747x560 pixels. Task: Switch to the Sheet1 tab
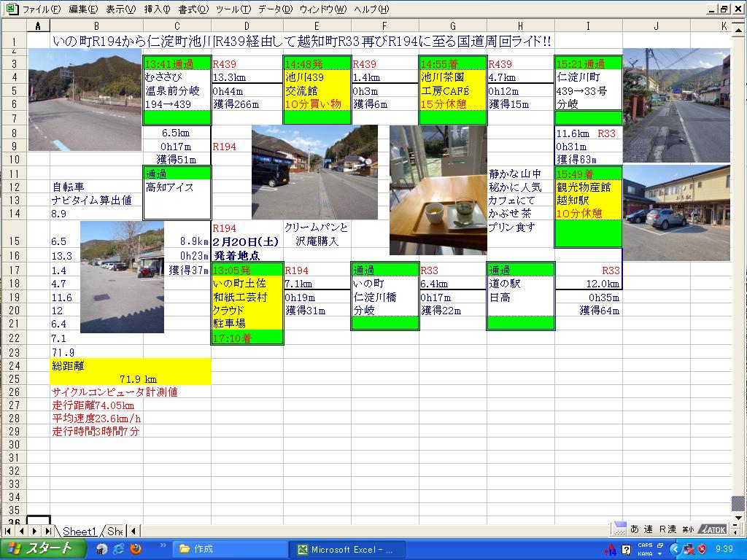79,532
